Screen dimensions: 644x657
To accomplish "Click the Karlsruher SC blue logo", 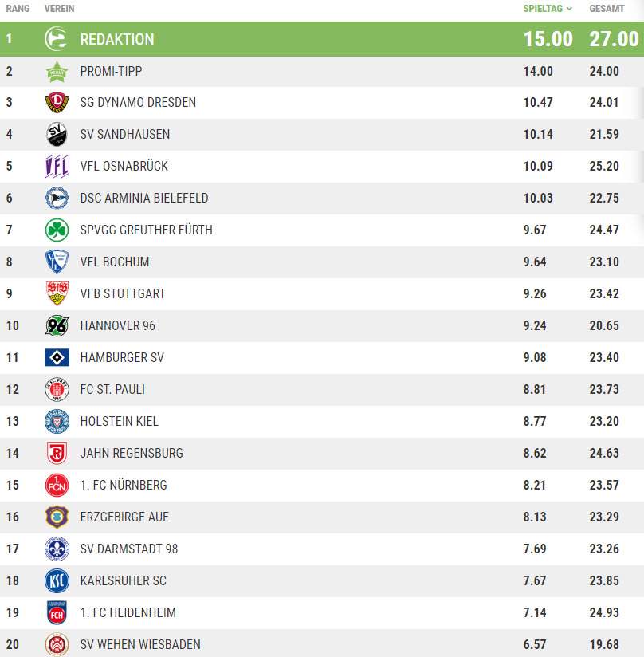I will pyautogui.click(x=57, y=580).
